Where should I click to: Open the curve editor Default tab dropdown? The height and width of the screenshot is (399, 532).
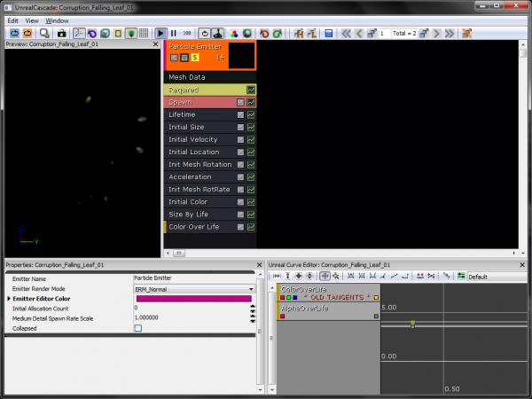pos(497,277)
